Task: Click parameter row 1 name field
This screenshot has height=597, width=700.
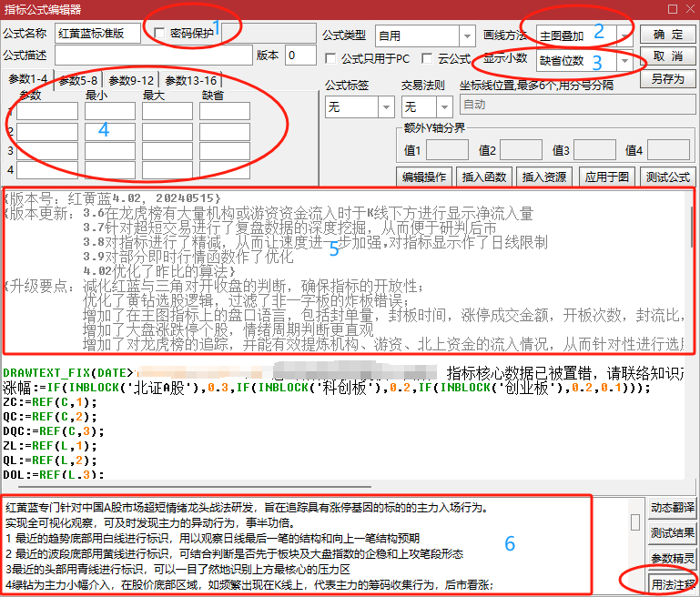Action: 46,111
